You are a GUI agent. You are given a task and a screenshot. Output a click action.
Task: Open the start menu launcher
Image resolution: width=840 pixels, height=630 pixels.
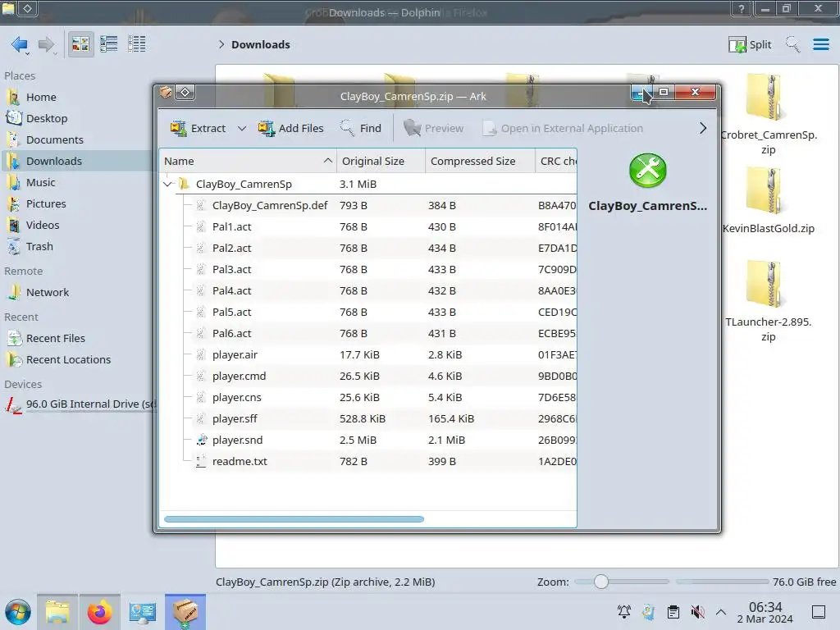click(18, 612)
